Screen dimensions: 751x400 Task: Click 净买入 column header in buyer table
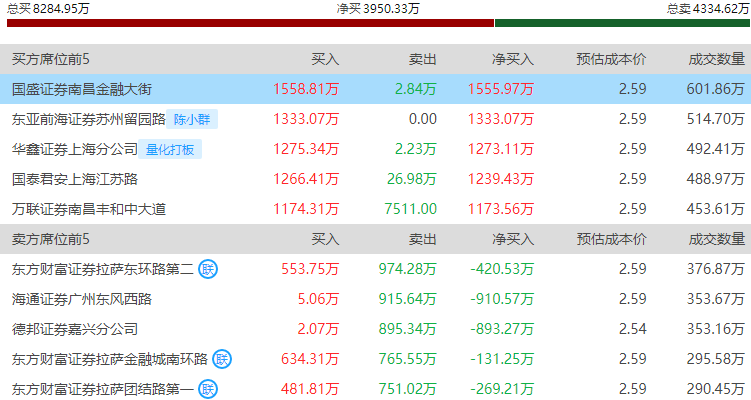coord(513,59)
